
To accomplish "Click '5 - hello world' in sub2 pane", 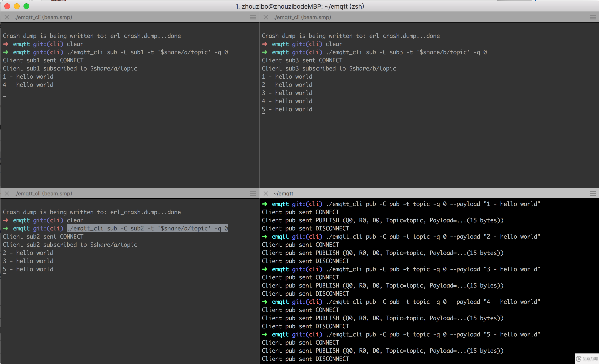I will click(x=28, y=269).
